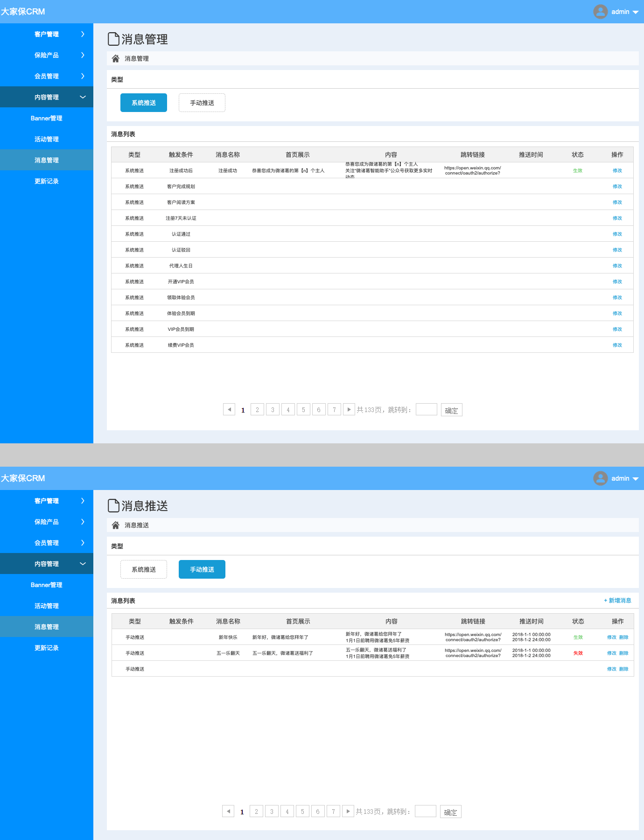
Task: Go to page 6 on 消息推送 page
Action: click(318, 812)
